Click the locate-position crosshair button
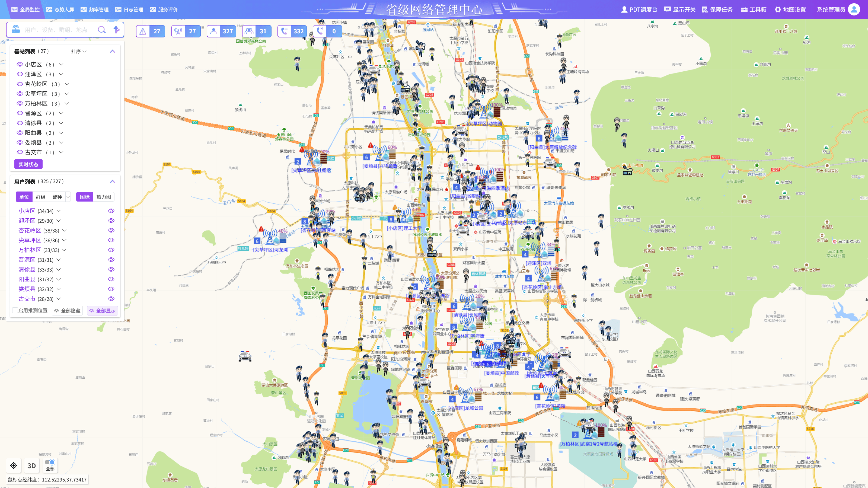This screenshot has height=488, width=868. [x=14, y=465]
